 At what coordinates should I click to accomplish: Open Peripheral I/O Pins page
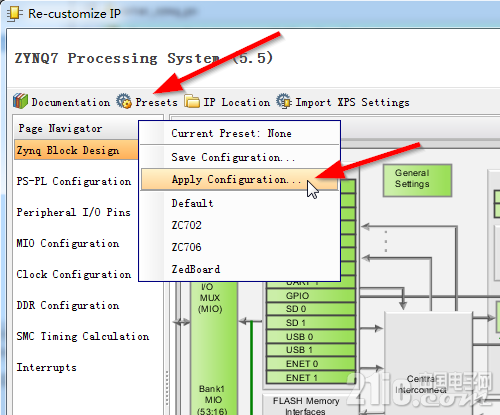(x=73, y=212)
